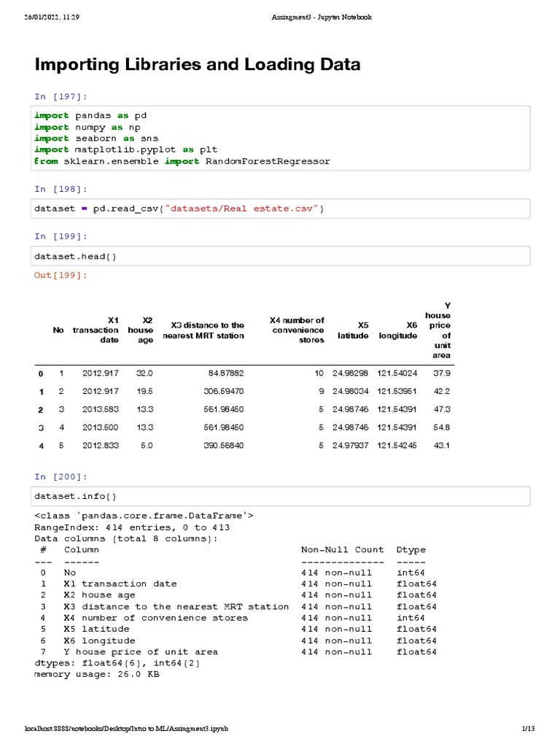Click the 'dtypes: float64(6), int64(2)' line
The image size is (560, 747).
click(x=117, y=663)
